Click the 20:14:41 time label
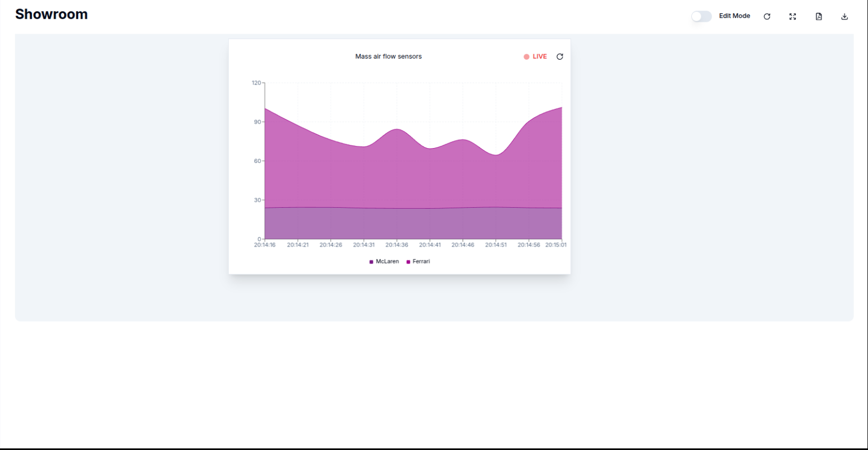This screenshot has width=868, height=450. [429, 245]
